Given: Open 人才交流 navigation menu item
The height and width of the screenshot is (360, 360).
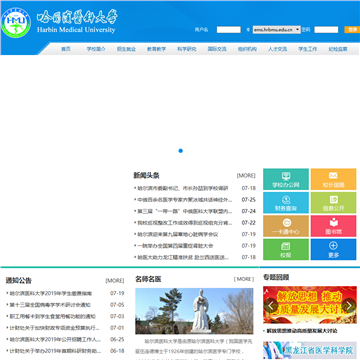Looking at the screenshot, I should click(277, 49).
